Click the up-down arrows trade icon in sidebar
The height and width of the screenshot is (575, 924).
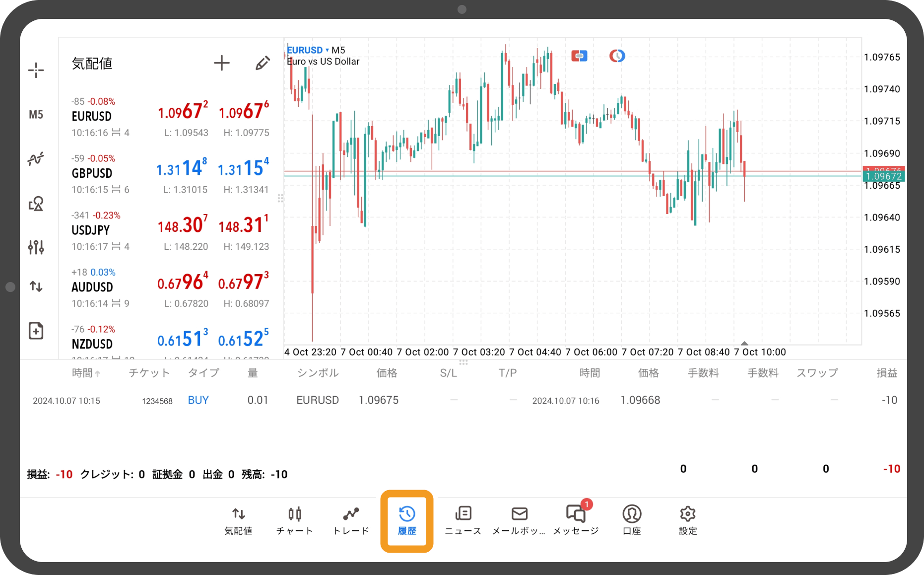36,287
